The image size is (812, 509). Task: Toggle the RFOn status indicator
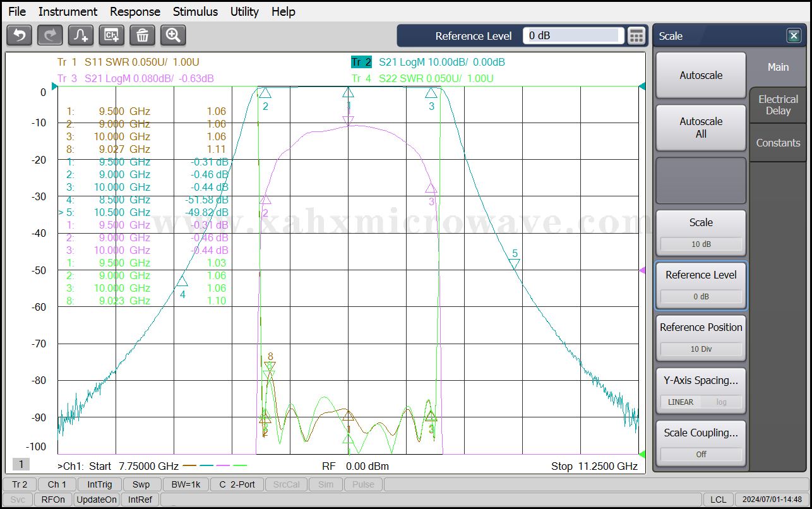pos(53,500)
